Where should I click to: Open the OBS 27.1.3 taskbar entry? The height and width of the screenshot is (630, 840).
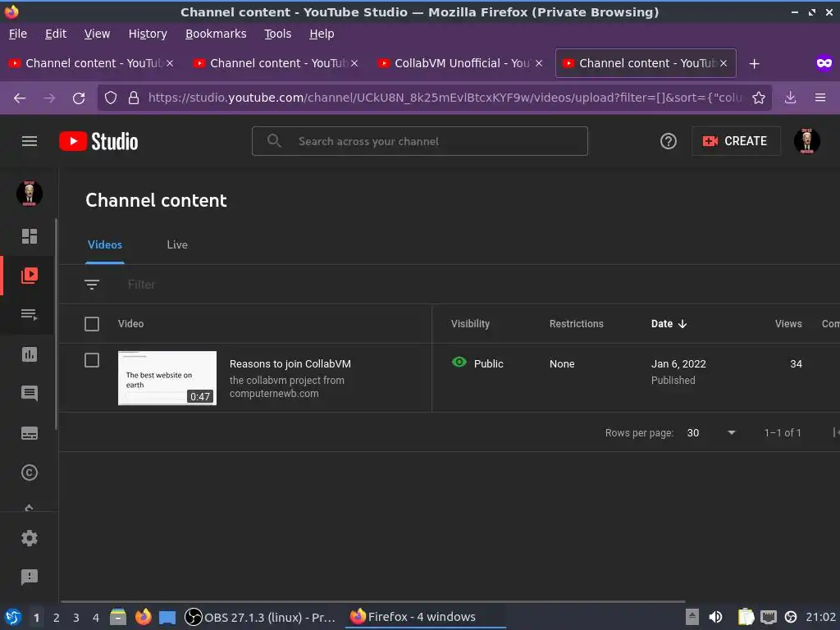point(260,617)
